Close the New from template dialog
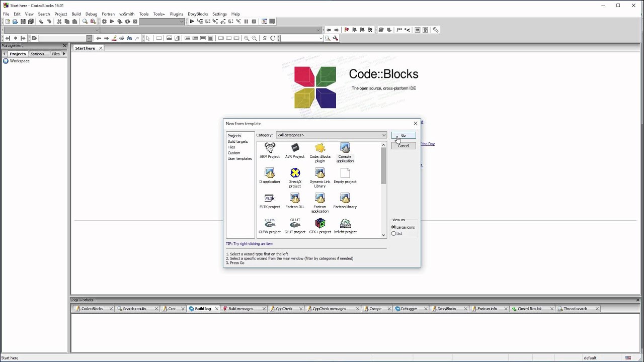The width and height of the screenshot is (644, 362). click(416, 123)
